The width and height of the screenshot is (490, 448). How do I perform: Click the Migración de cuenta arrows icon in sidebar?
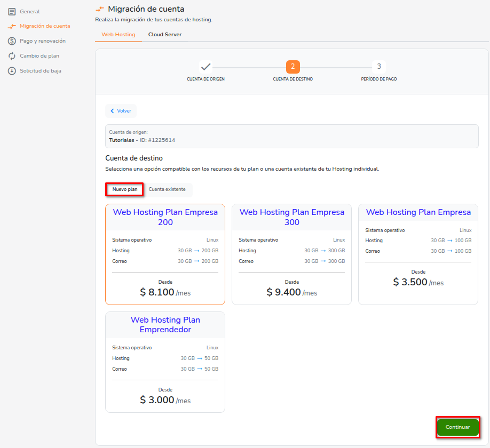click(12, 27)
